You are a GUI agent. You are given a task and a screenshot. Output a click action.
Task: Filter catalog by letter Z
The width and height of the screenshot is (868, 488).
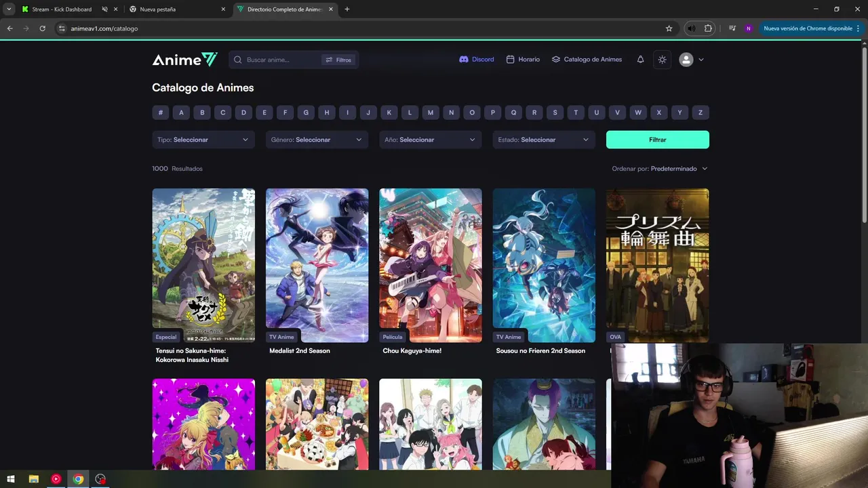point(701,113)
